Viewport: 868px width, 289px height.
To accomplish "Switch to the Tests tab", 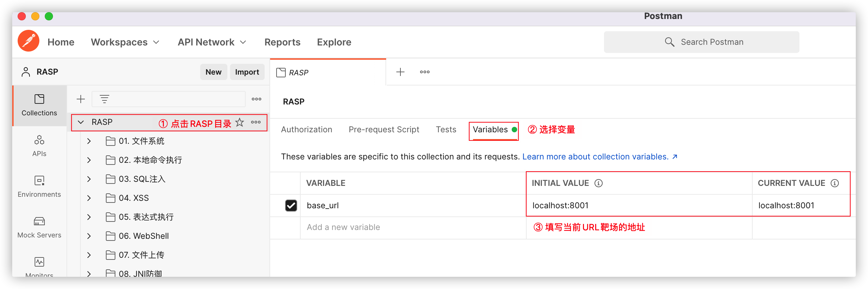I will coord(446,130).
